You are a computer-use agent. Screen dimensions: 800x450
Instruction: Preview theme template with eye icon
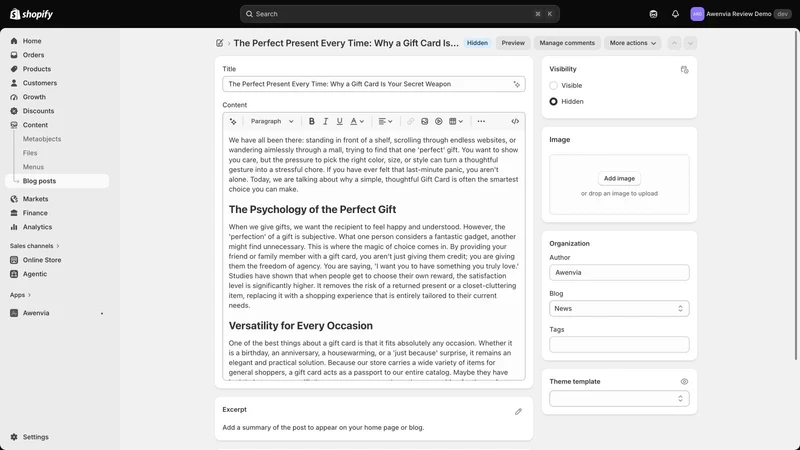pos(684,382)
